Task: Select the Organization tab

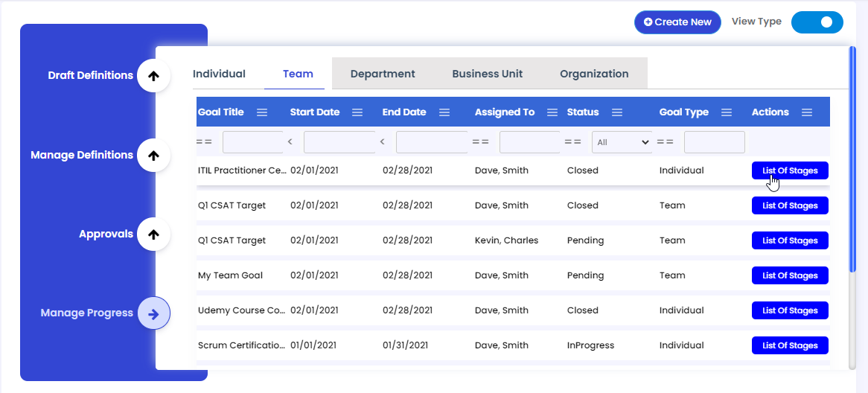Action: (x=594, y=74)
